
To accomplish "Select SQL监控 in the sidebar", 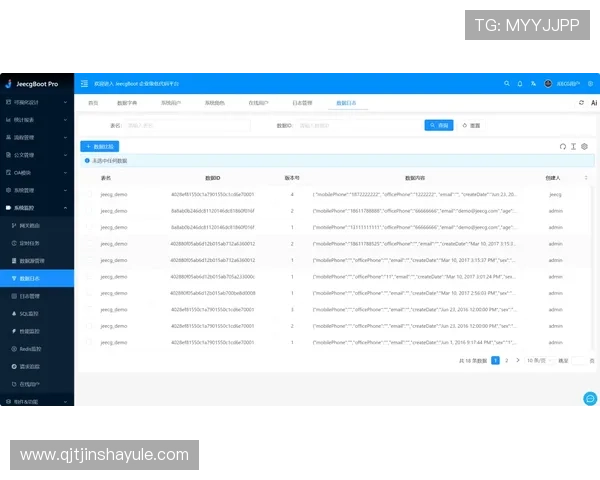I will (x=33, y=313).
